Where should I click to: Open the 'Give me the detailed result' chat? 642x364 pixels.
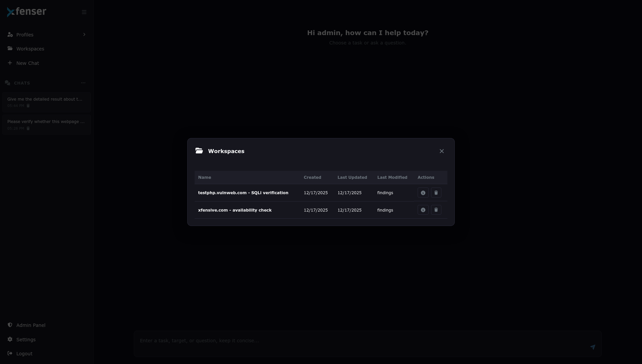45,99
